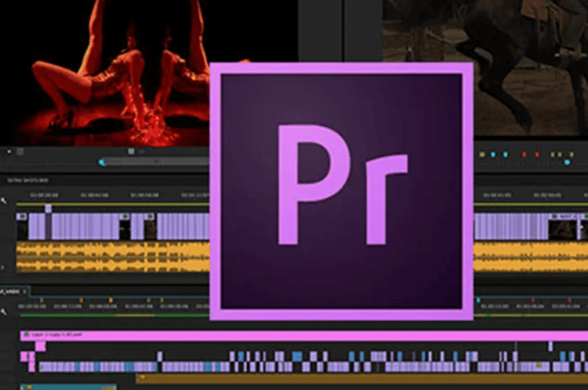Open the lower timeline's wrench settings icon
The width and height of the screenshot is (588, 390).
point(4,312)
